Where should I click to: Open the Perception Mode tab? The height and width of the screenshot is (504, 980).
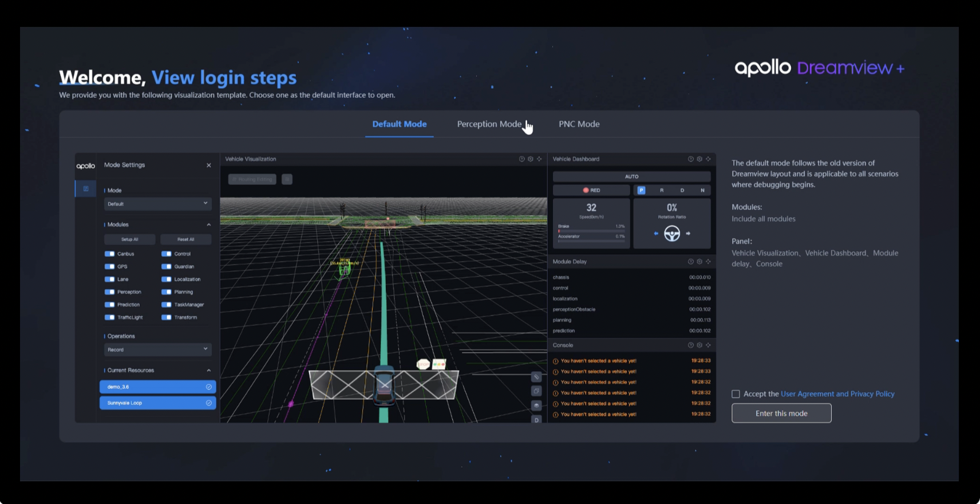[x=489, y=124]
